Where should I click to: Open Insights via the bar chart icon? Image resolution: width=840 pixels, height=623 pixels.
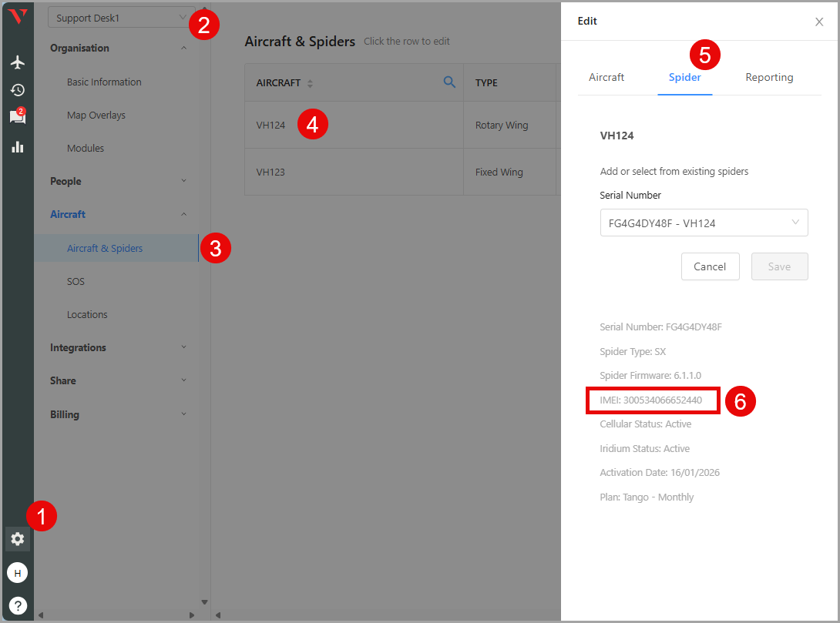click(x=17, y=146)
